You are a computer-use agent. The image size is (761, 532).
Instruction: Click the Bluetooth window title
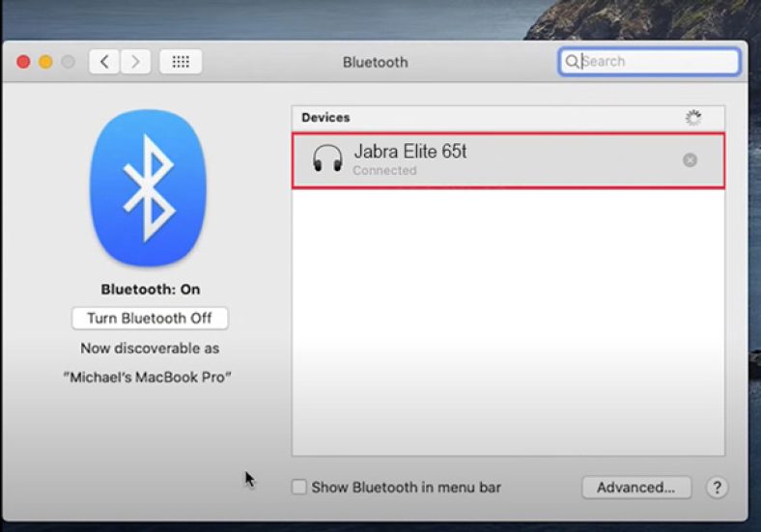point(375,62)
